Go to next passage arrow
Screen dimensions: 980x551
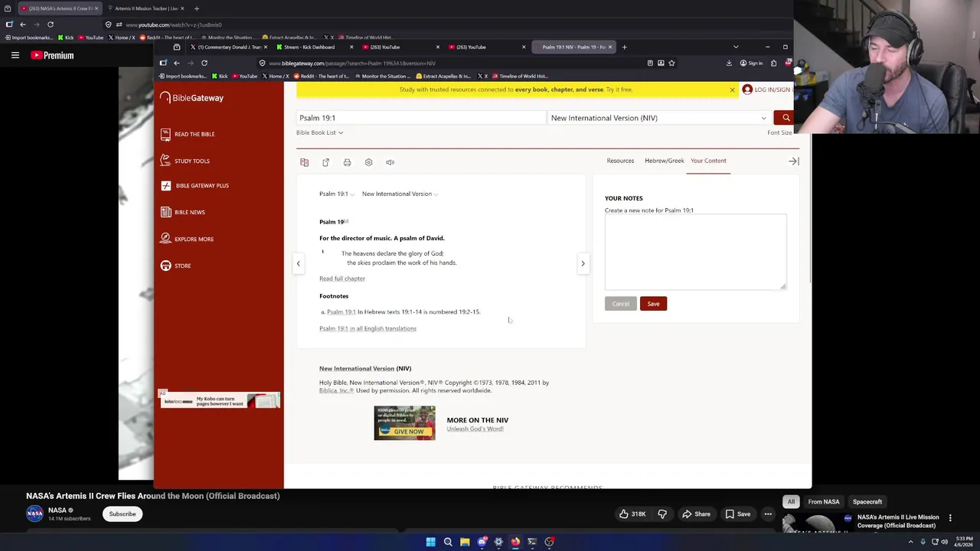(583, 263)
